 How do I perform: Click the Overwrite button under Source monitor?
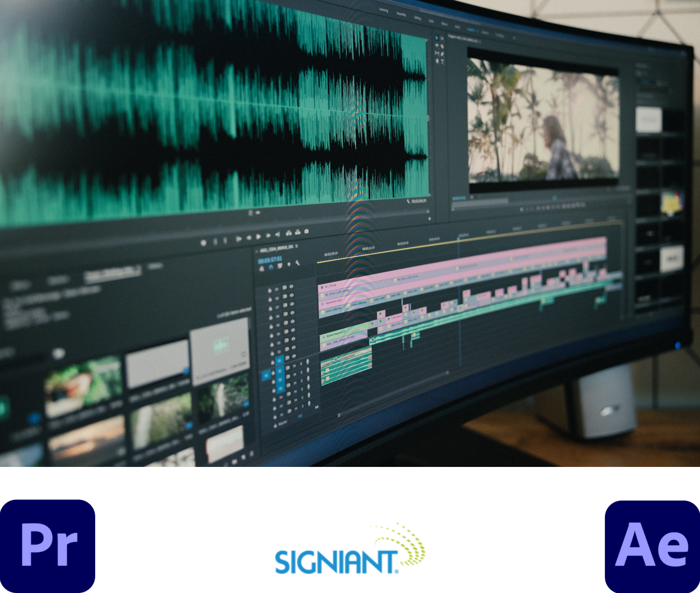pyautogui.click(x=298, y=232)
